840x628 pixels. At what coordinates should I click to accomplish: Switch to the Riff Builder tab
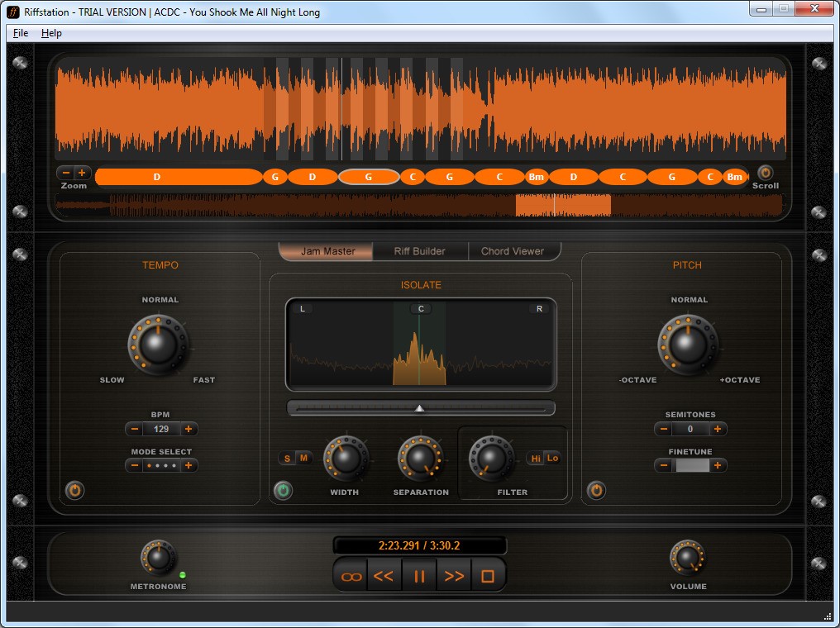[x=420, y=251]
